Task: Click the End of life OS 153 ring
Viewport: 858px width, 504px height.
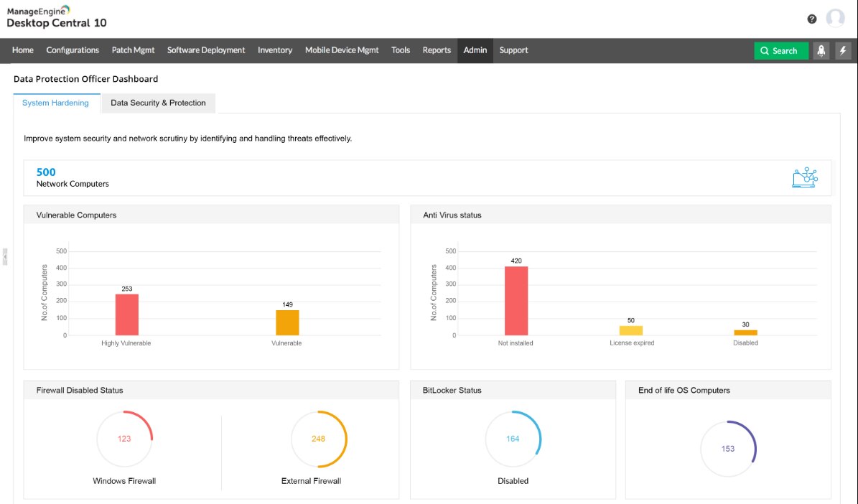Action: pos(727,449)
